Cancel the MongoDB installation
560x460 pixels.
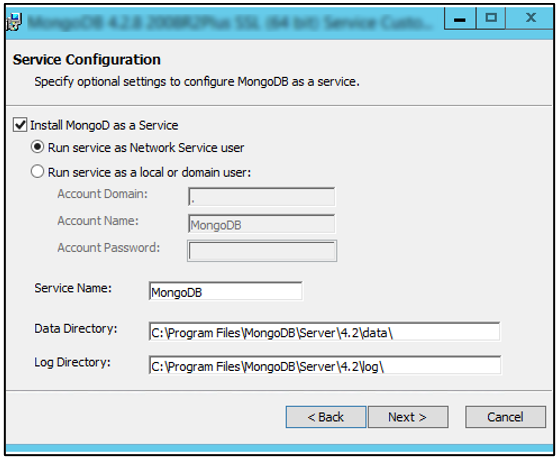[505, 417]
